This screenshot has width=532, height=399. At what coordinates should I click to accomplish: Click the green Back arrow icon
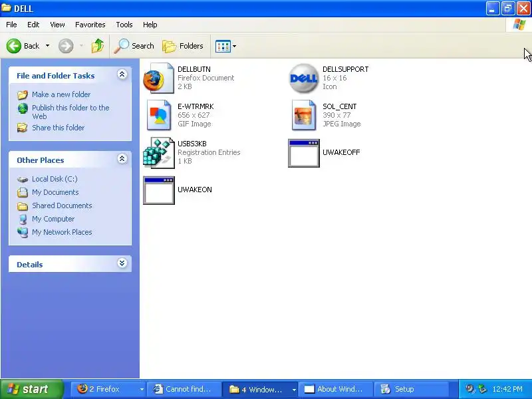(14, 46)
